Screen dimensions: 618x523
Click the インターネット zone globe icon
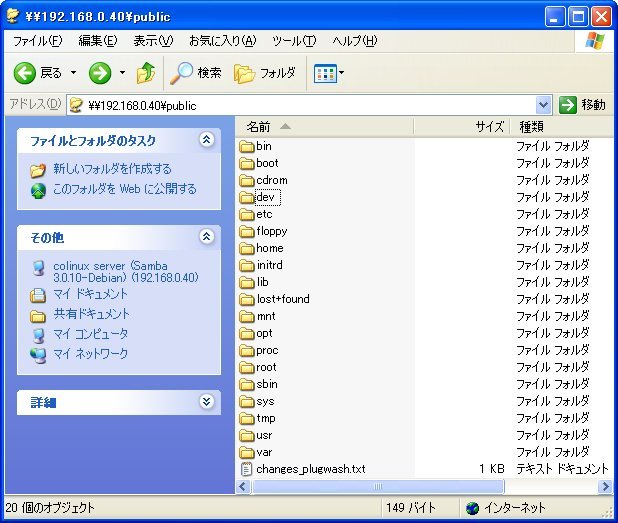pyautogui.click(x=472, y=508)
